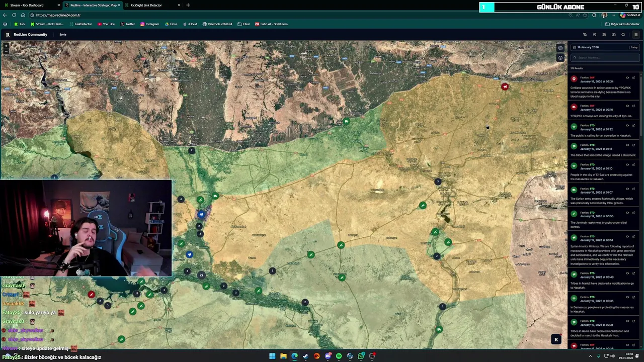Open the Twitter bookmark

[x=127, y=24]
